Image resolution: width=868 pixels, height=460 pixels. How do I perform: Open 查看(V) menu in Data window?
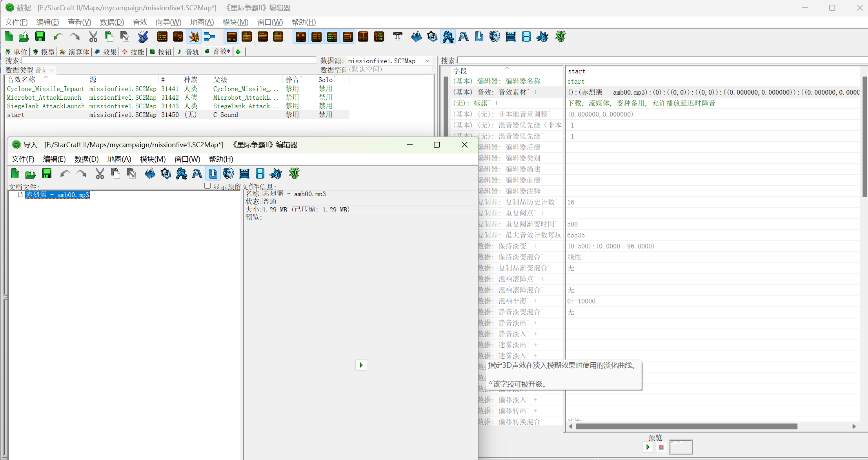tap(79, 22)
